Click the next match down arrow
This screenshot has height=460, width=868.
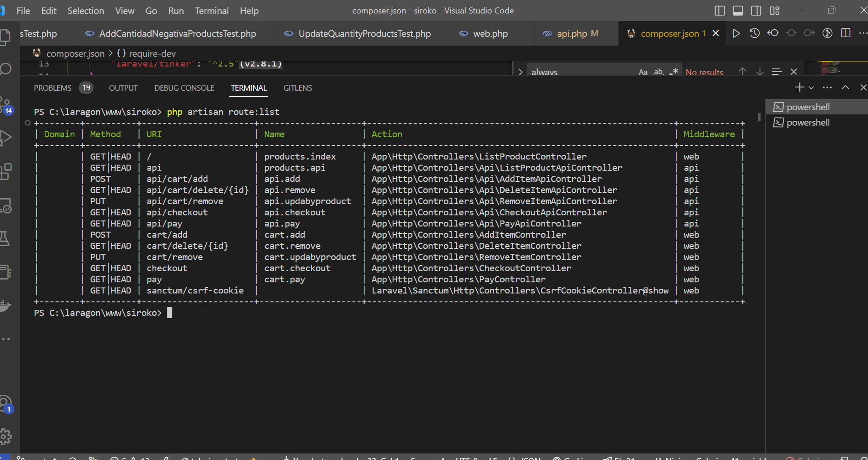click(760, 71)
